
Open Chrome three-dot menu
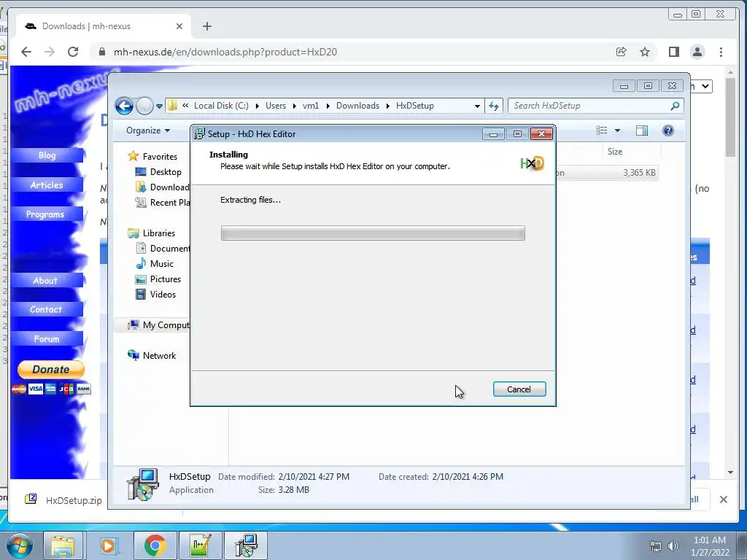point(721,52)
